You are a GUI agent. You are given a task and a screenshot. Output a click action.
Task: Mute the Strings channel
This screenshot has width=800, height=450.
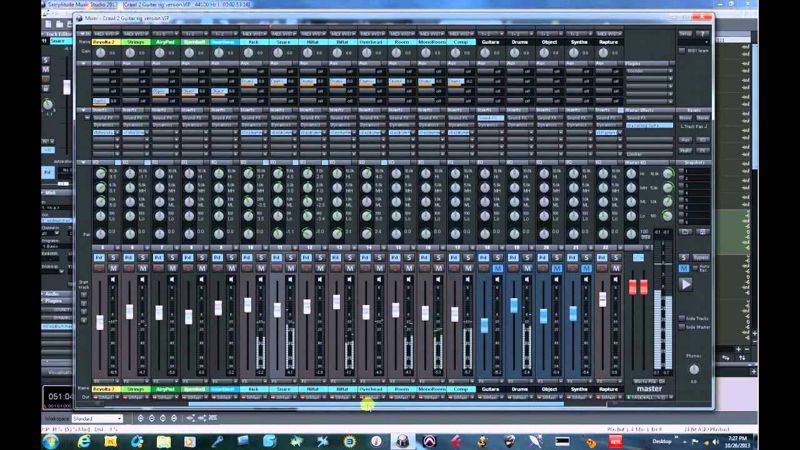click(143, 268)
